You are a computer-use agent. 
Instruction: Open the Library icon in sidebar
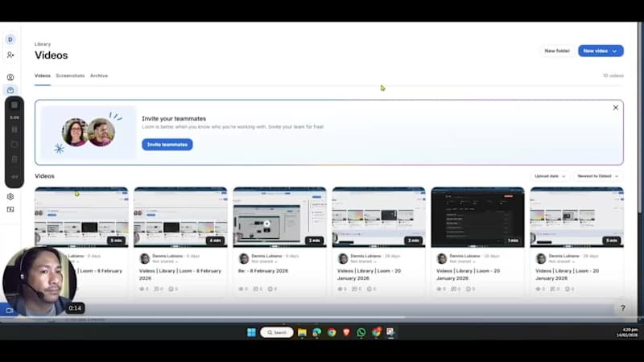(x=10, y=90)
